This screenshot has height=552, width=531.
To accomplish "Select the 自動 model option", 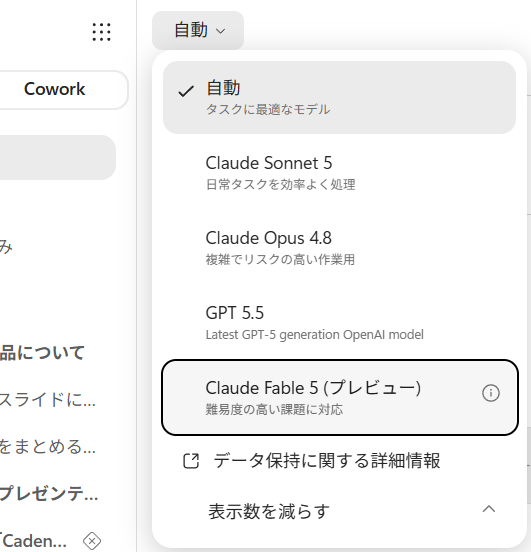I will [339, 98].
